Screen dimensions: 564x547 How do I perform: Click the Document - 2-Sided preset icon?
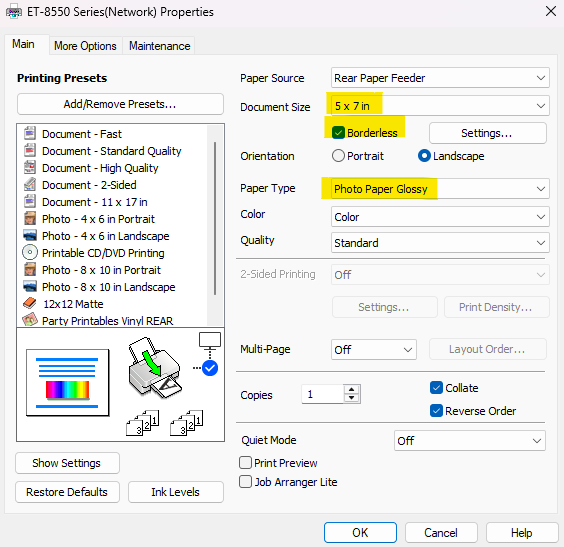(30, 184)
